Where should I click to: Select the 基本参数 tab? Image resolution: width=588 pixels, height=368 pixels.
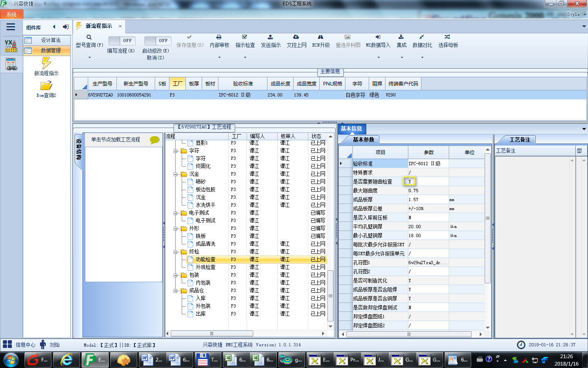363,140
